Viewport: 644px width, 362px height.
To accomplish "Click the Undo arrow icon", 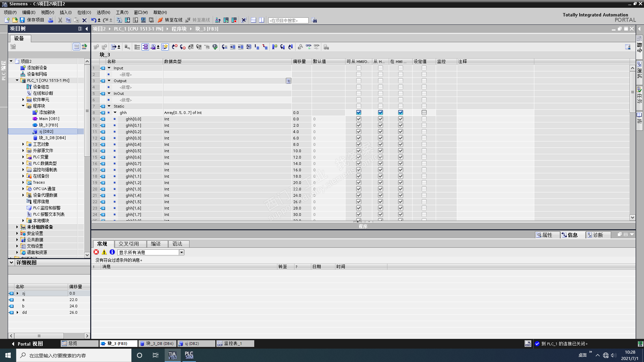I will 94,20.
